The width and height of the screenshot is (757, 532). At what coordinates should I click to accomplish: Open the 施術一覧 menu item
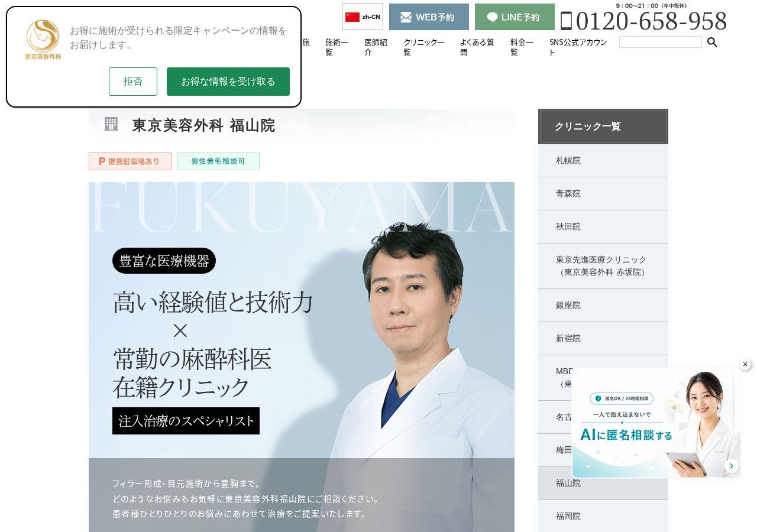(x=337, y=47)
